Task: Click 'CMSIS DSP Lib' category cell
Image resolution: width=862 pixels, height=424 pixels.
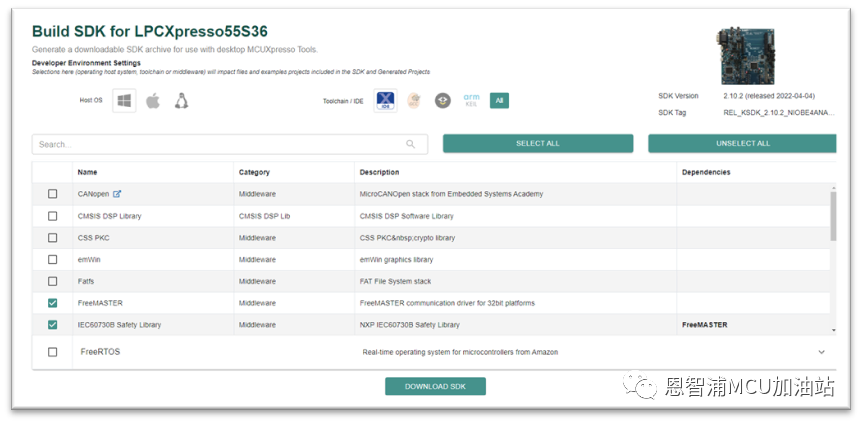Action: click(264, 216)
